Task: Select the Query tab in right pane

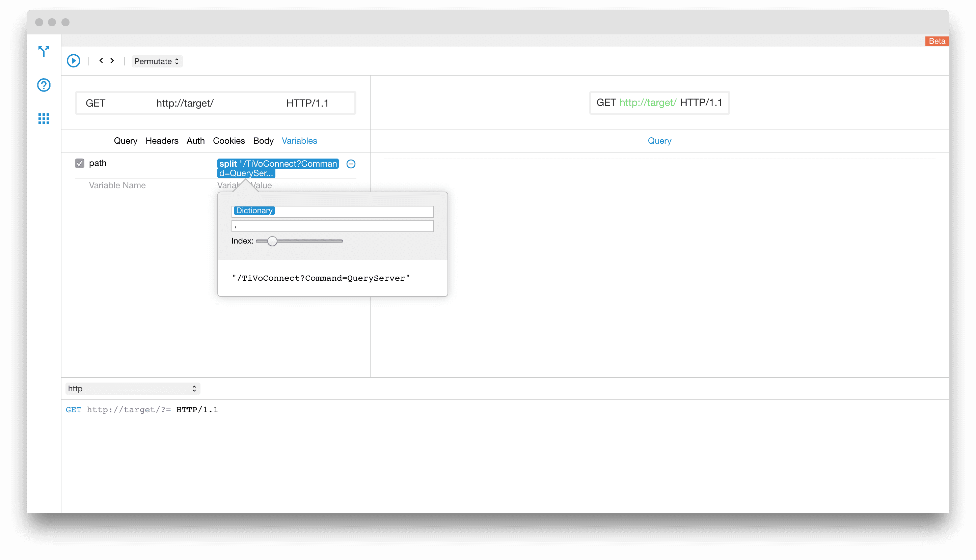Action: tap(659, 141)
